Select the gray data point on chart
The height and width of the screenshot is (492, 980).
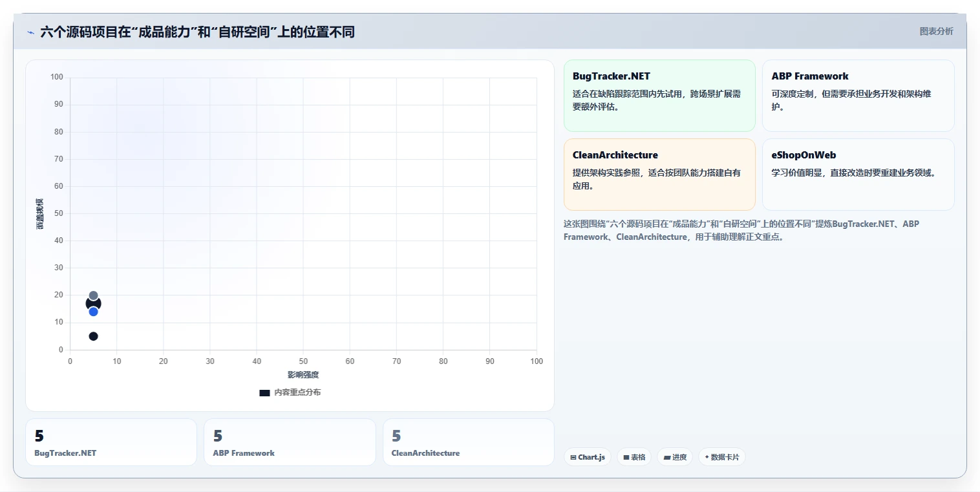point(93,295)
